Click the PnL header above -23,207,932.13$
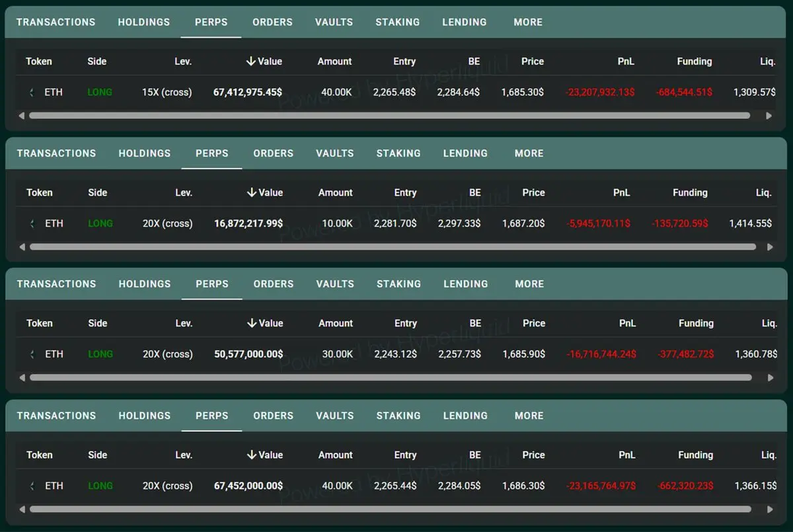This screenshot has width=793, height=532. click(626, 61)
